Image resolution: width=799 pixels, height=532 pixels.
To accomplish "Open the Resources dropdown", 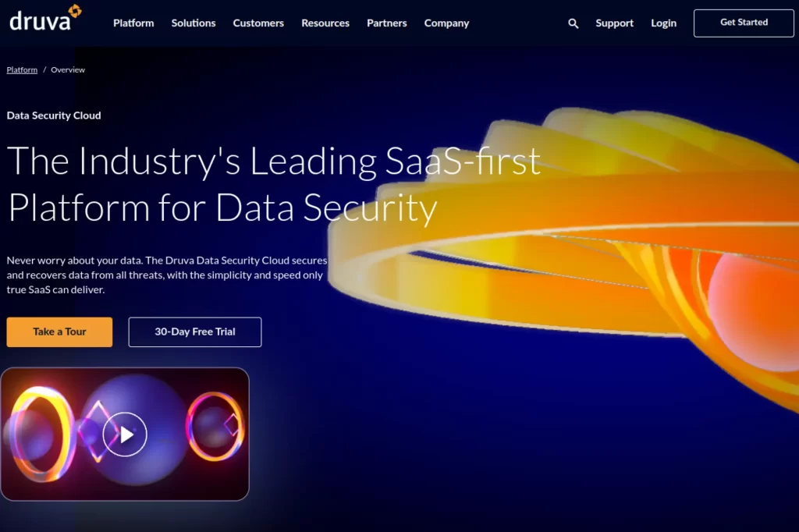I will tap(325, 23).
